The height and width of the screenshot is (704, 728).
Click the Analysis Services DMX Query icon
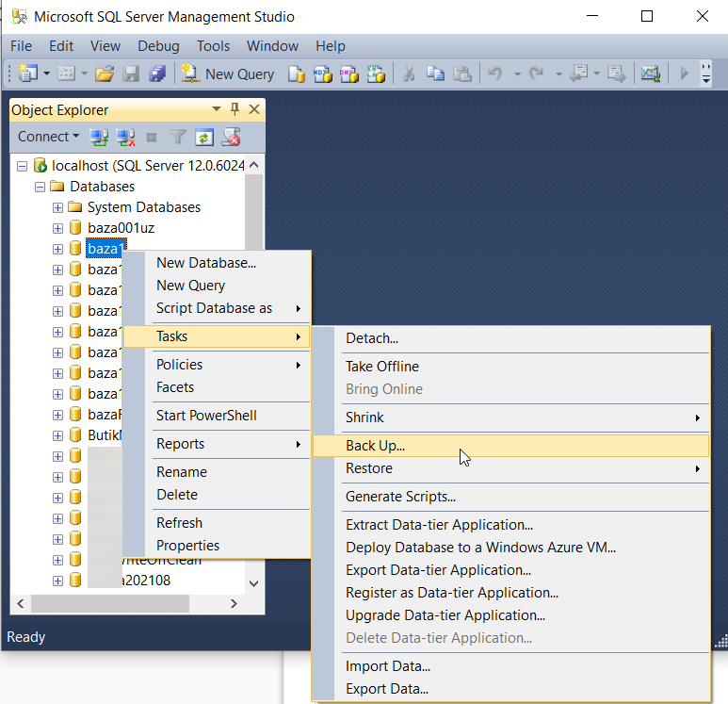coord(349,74)
